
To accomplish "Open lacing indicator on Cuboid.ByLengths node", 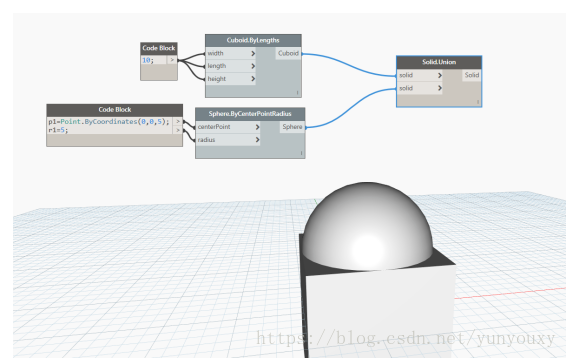I will (x=297, y=93).
